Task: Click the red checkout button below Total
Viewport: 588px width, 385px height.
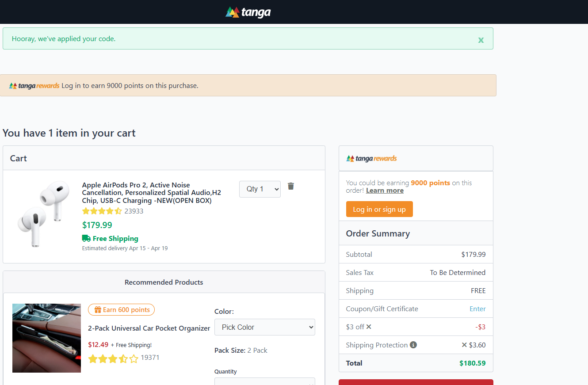Action: (x=416, y=382)
